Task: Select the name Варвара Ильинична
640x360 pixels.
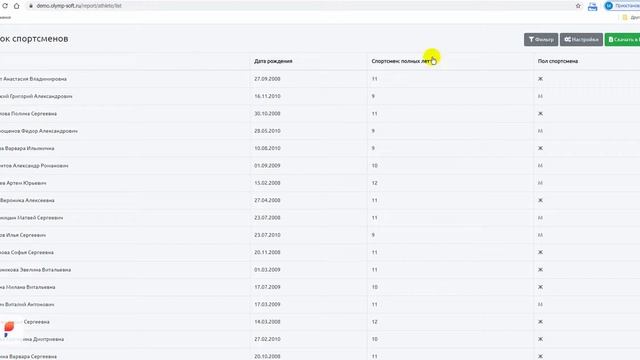Action: [x=29, y=148]
